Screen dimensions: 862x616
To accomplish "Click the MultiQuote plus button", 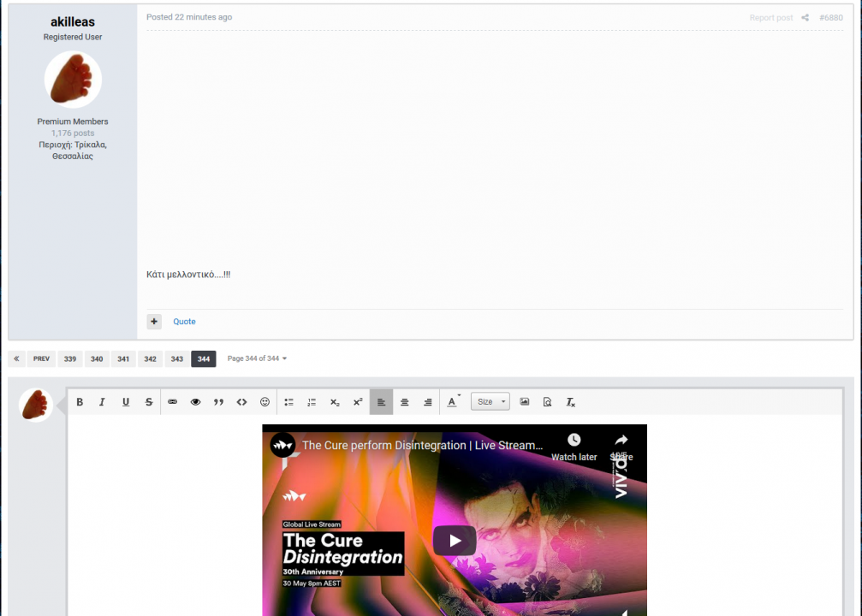I will pos(154,322).
